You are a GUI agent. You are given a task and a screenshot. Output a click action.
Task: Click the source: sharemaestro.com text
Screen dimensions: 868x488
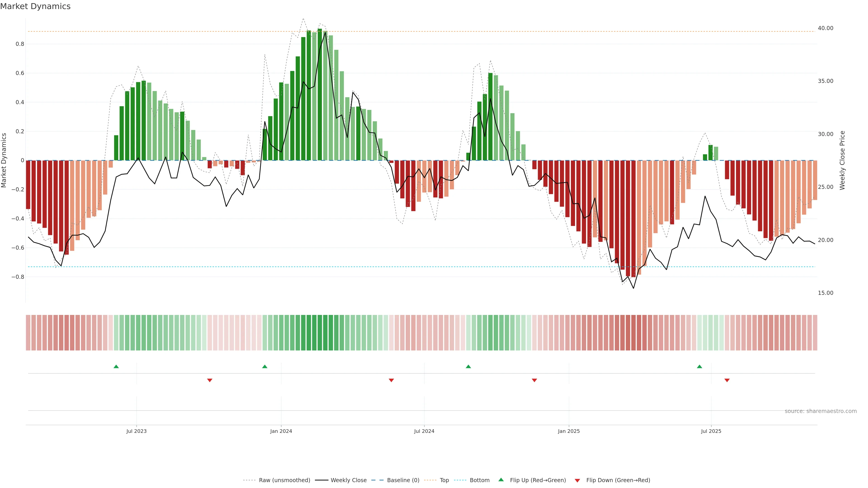click(x=821, y=411)
